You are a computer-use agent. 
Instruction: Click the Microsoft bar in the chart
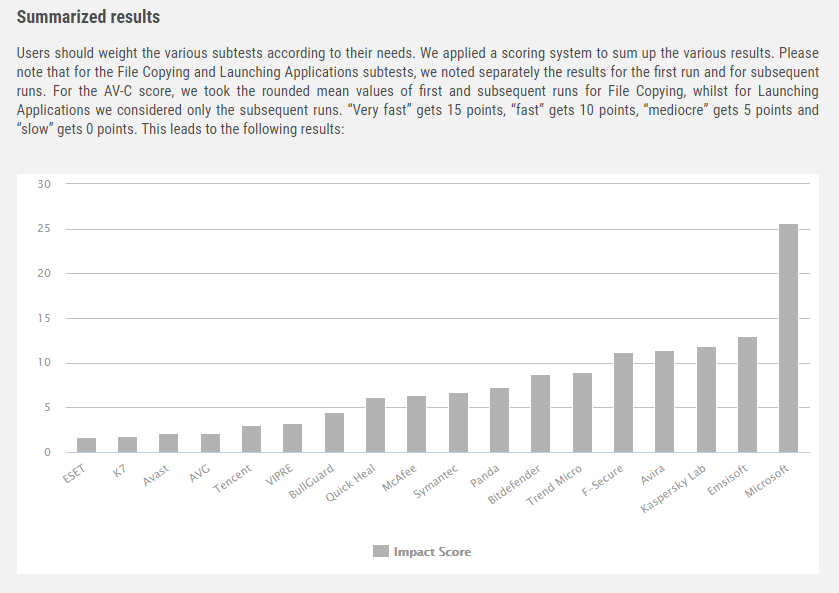788,338
